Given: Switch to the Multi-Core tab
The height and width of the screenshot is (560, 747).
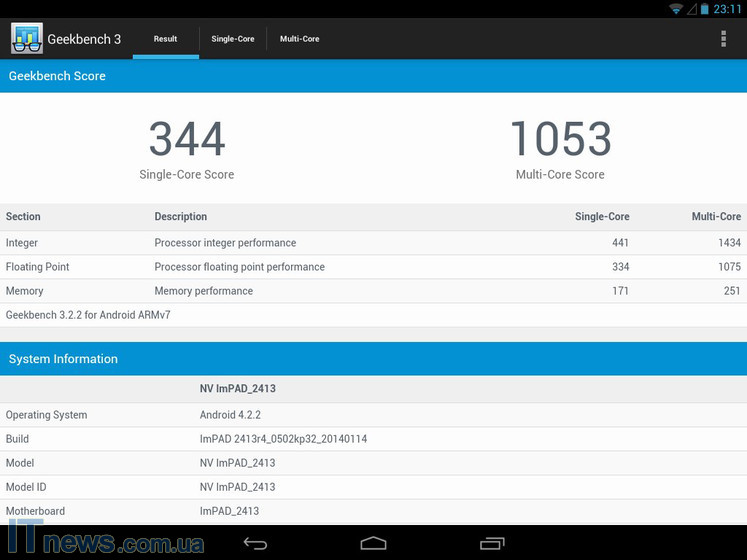Looking at the screenshot, I should [x=299, y=39].
